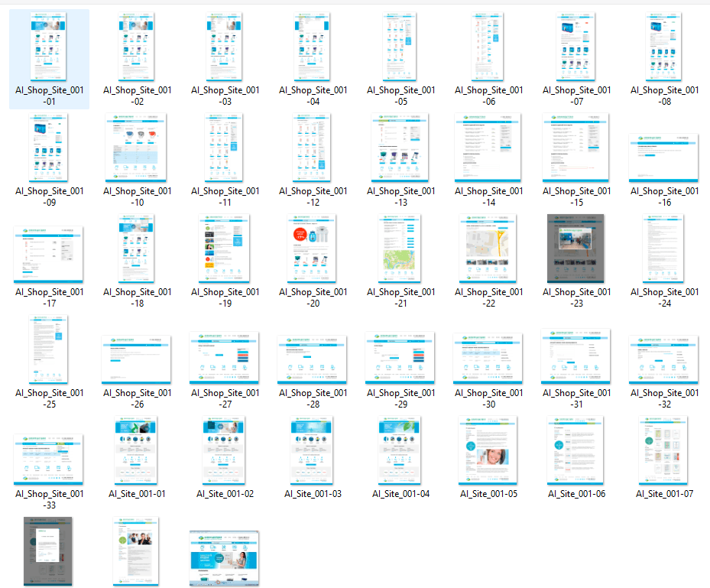Select file AI_Shop_Site_001-06
Image resolution: width=710 pixels, height=588 pixels.
(488, 46)
